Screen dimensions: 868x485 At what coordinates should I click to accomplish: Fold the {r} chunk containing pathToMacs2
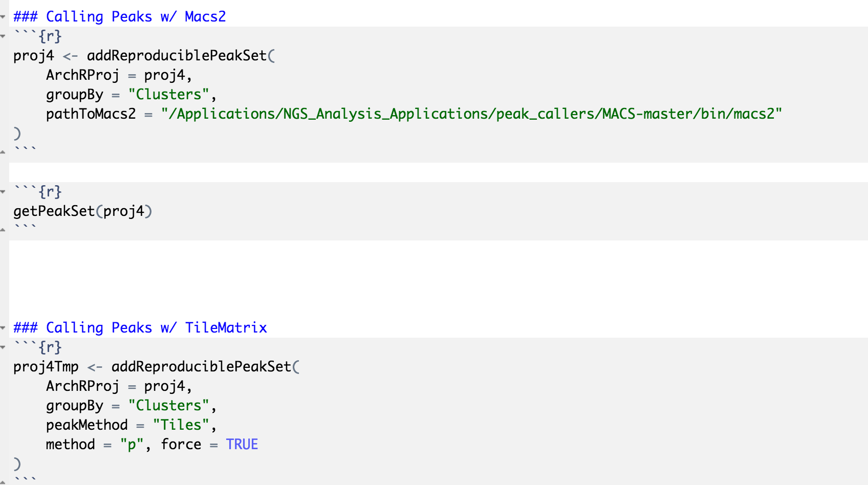coord(3,36)
